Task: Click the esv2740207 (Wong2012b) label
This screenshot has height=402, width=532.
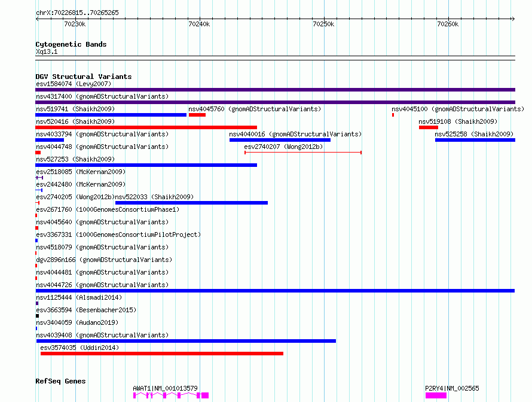Action: 283,147
